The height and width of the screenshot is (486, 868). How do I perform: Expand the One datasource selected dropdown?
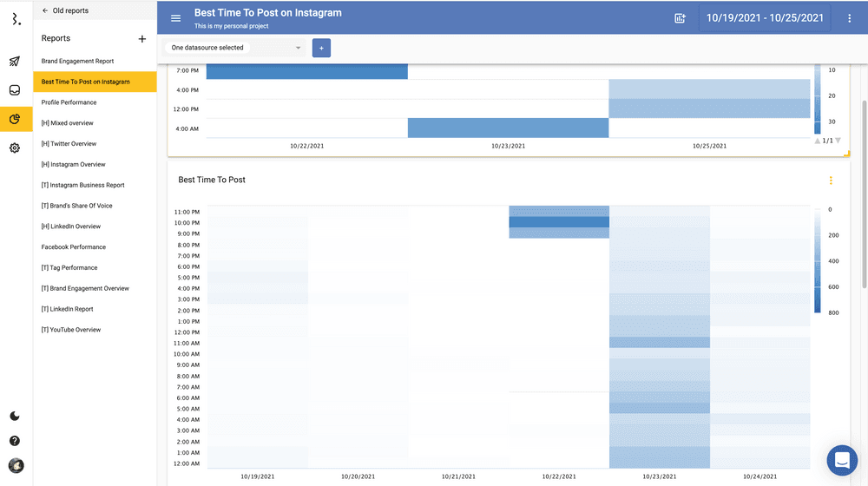(x=235, y=48)
